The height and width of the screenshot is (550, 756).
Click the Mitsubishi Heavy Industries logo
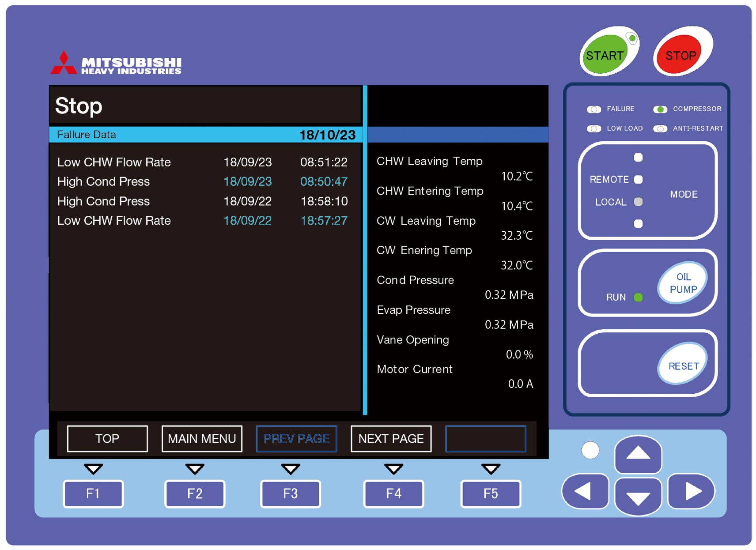[116, 63]
